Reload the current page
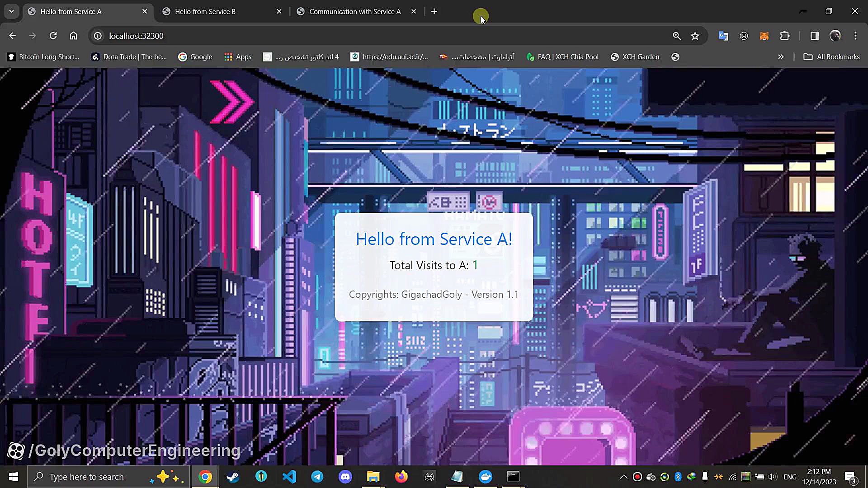This screenshot has width=868, height=488. point(53,36)
